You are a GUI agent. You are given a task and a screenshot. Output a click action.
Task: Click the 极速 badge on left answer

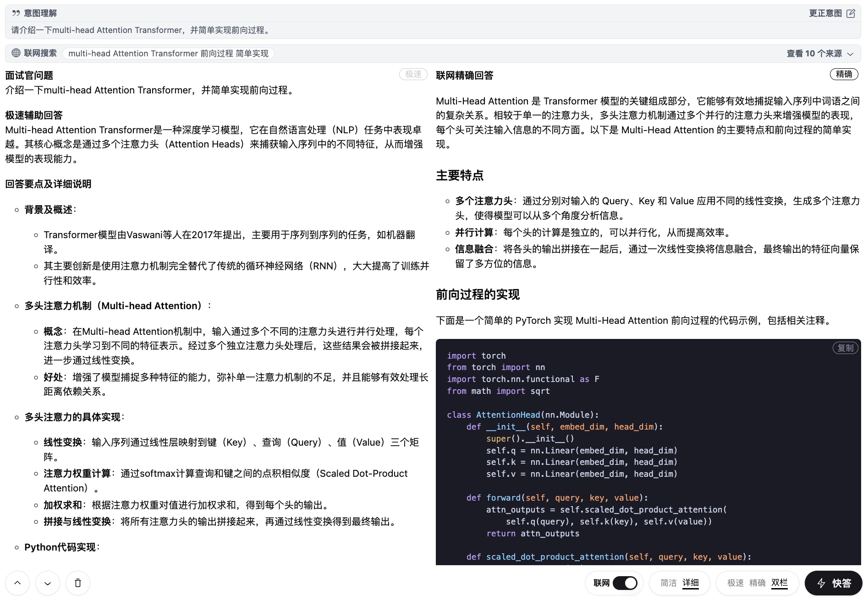(413, 74)
